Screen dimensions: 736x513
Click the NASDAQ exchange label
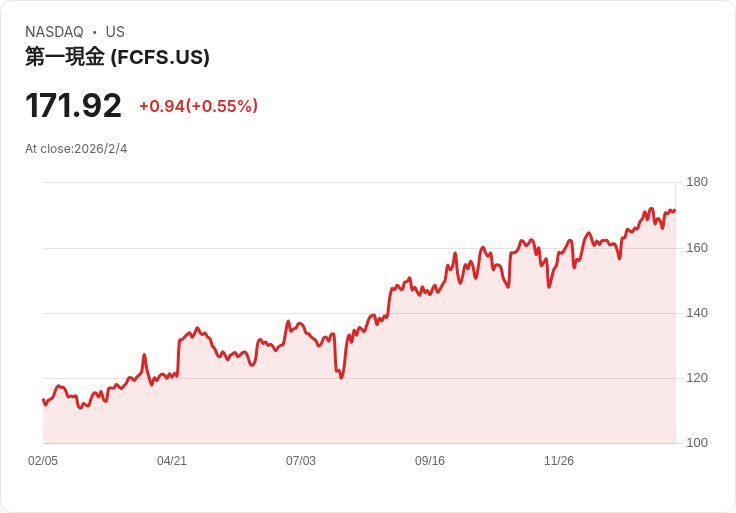click(54, 32)
